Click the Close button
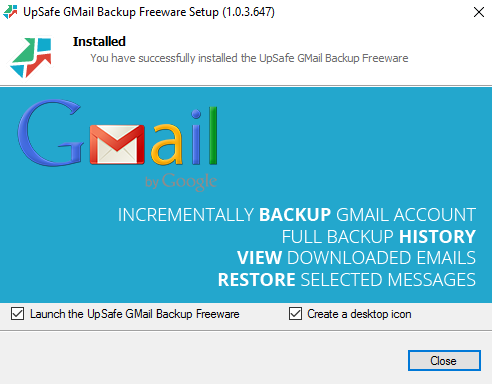This screenshot has width=492, height=384. 444,360
